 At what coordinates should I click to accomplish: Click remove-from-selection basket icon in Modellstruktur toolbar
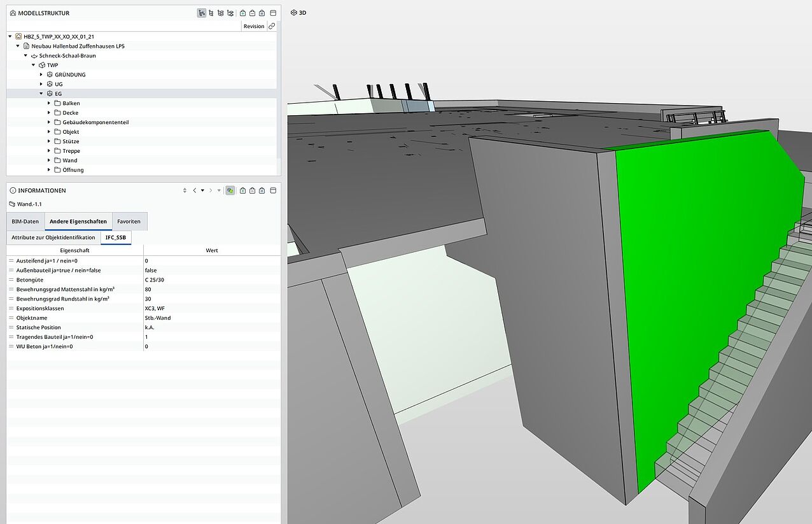coord(253,13)
